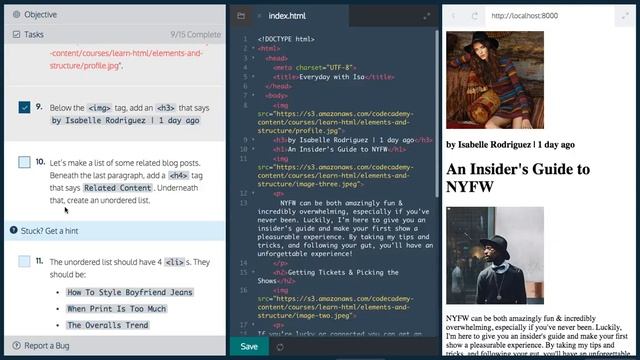The image size is (640, 360).
Task: Click the 9/15 Complete progress text
Action: (x=196, y=35)
